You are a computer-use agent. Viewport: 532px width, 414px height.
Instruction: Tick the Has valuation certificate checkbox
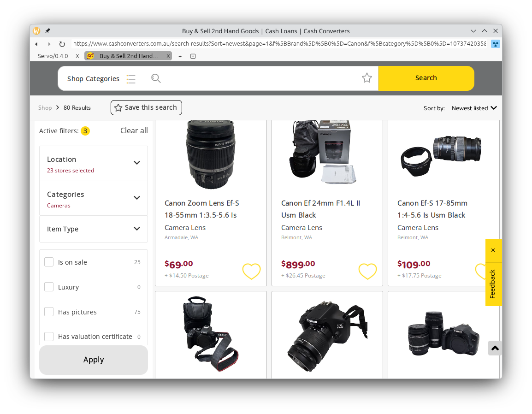[x=49, y=336]
